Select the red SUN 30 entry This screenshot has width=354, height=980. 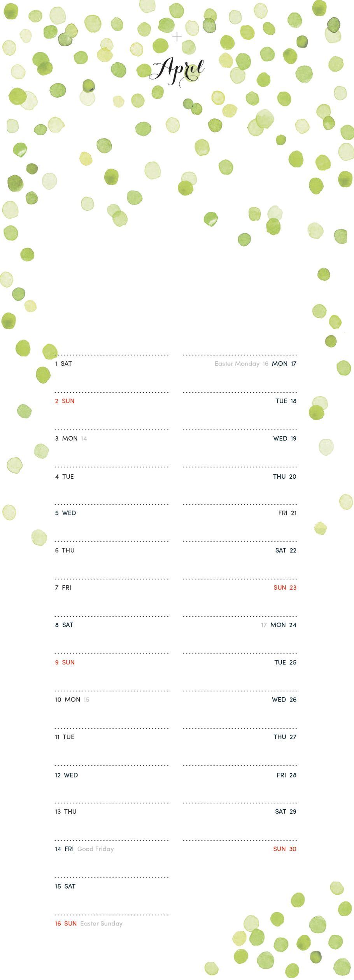coord(285,849)
